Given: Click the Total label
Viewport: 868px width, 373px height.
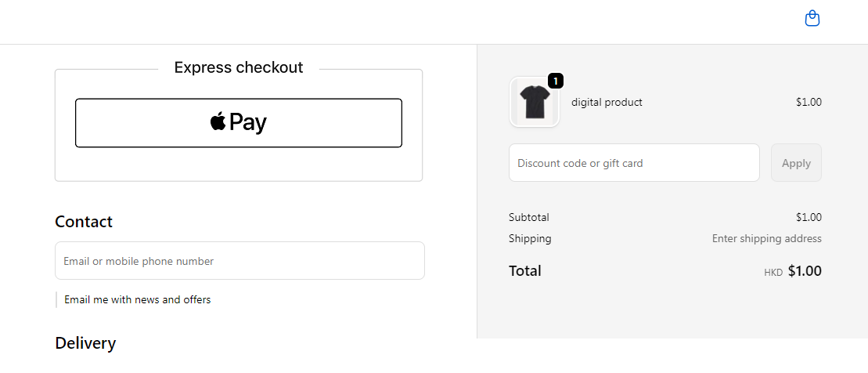Looking at the screenshot, I should point(524,271).
